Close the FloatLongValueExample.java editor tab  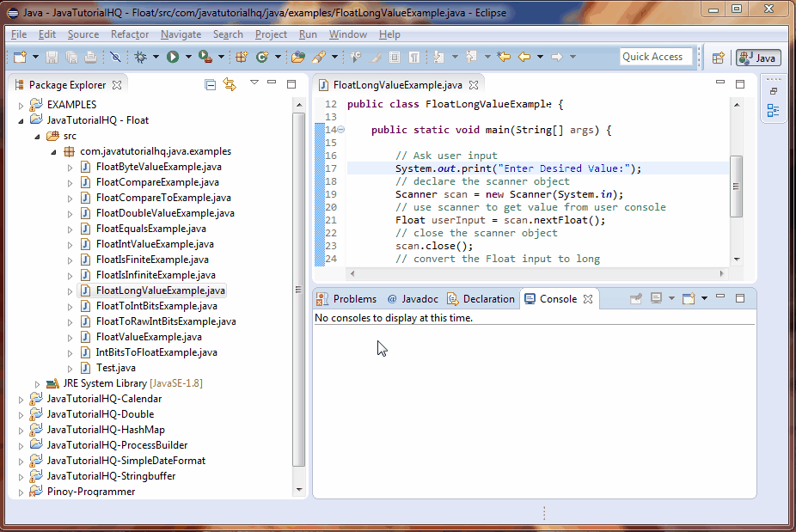(474, 85)
